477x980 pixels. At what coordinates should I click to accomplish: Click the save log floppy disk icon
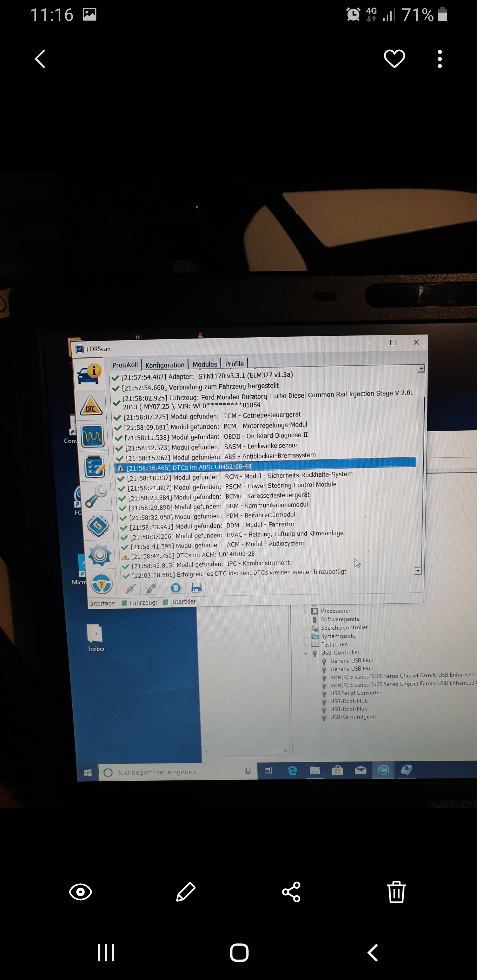point(196,588)
